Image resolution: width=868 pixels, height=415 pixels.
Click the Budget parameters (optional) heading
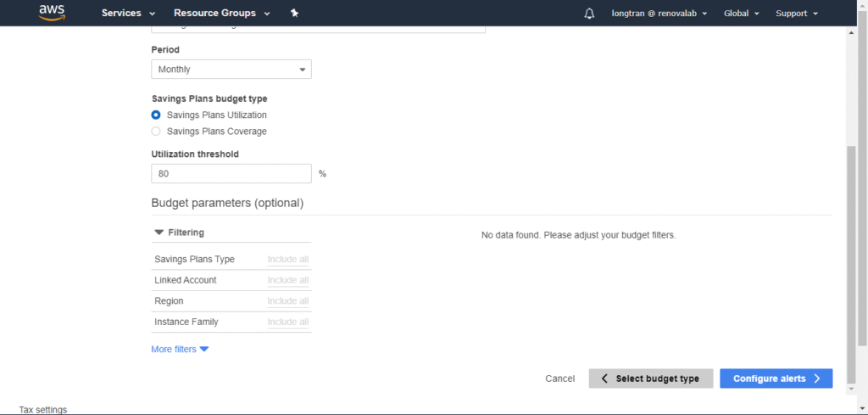coord(227,203)
